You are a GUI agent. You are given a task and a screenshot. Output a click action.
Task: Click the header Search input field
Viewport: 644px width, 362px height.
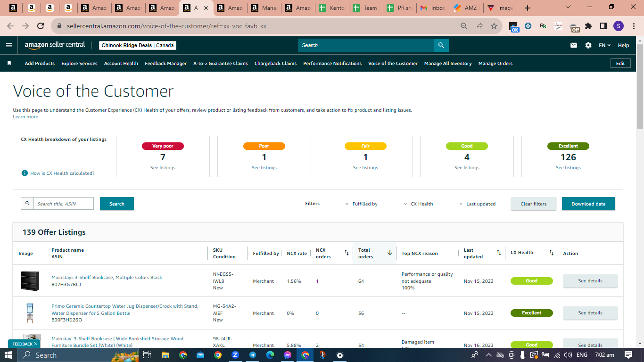(366, 45)
